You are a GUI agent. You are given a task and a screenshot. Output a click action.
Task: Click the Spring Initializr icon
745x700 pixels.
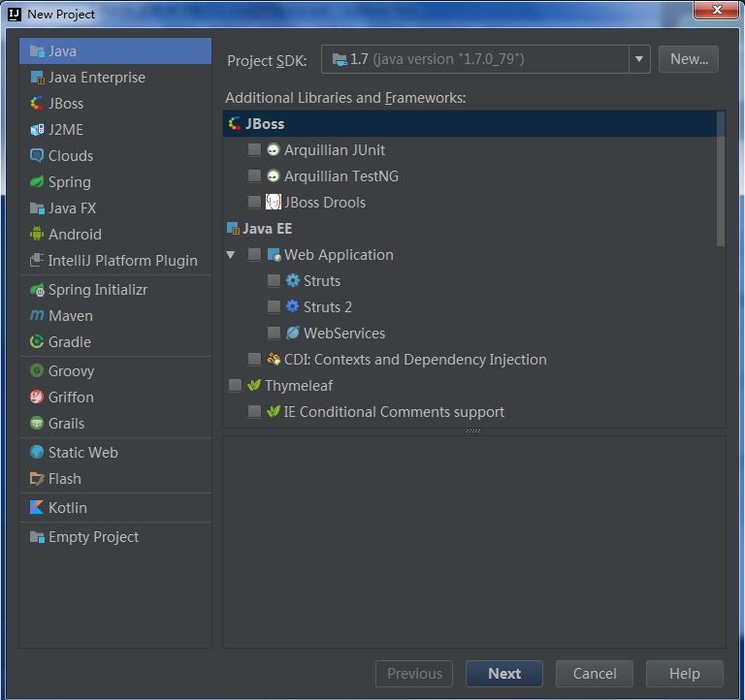click(37, 290)
